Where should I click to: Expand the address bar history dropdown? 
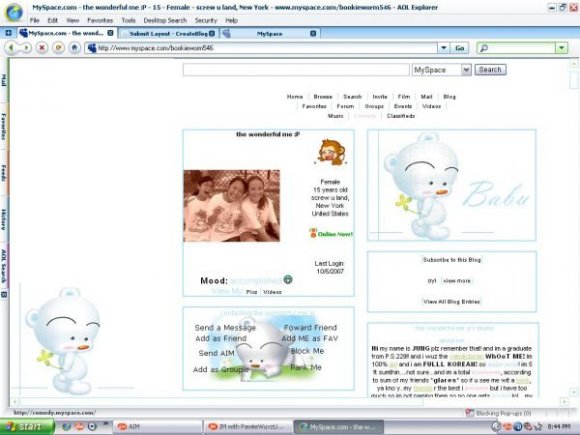point(444,48)
